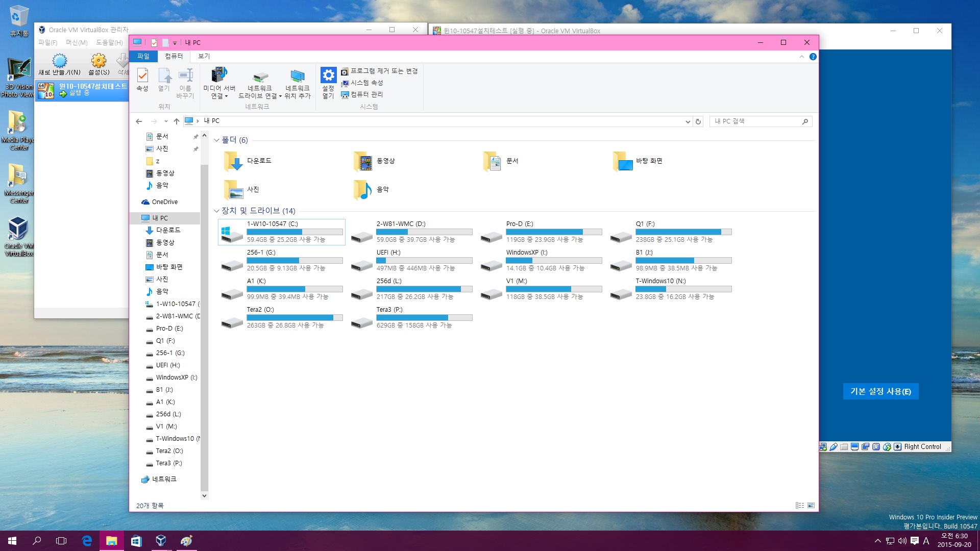Screen dimensions: 980x551
Task: Open Windows Start button
Action: (12, 541)
